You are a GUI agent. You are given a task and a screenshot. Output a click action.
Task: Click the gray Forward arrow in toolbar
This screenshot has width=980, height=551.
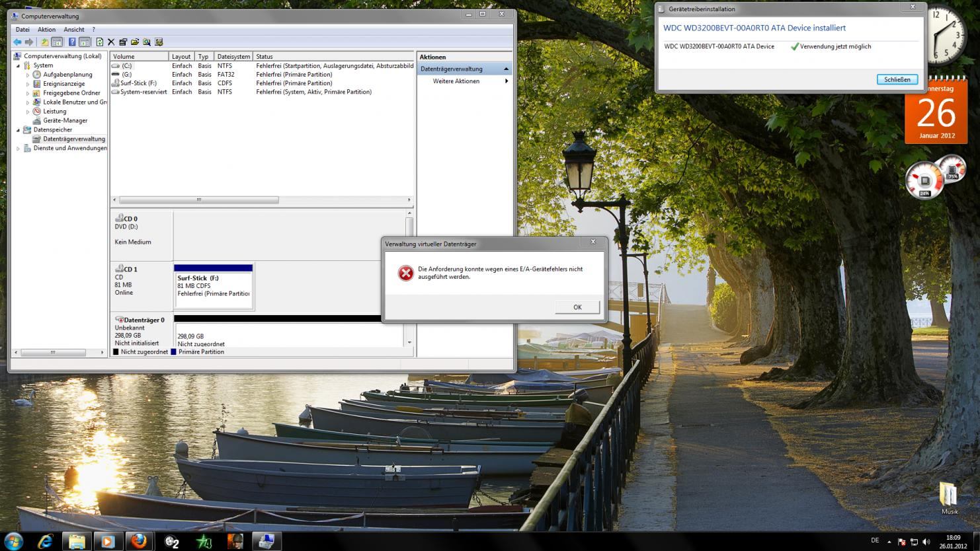tap(29, 42)
